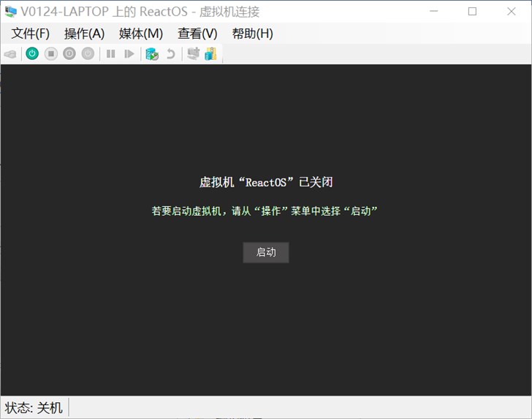Open the 操作(A) menu

click(85, 34)
